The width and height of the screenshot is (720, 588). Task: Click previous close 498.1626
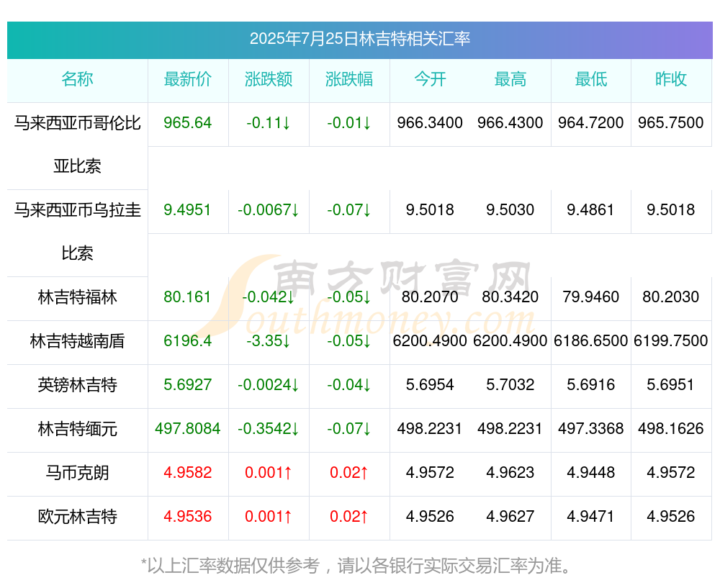671,429
